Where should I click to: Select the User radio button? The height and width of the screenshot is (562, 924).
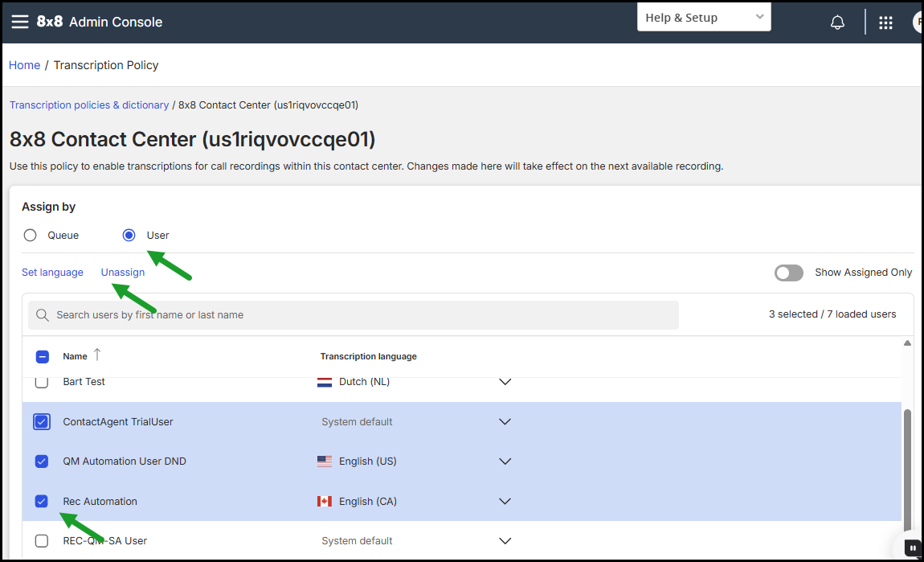point(129,236)
